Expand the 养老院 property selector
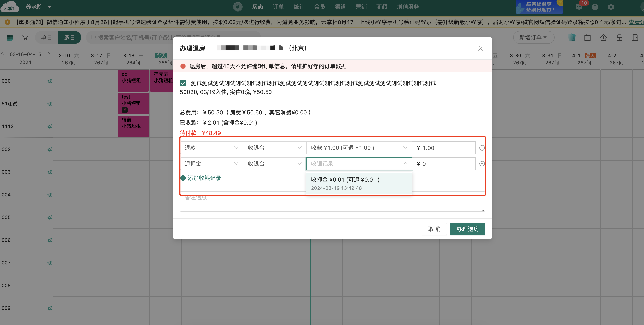This screenshot has height=325, width=644. 39,7
